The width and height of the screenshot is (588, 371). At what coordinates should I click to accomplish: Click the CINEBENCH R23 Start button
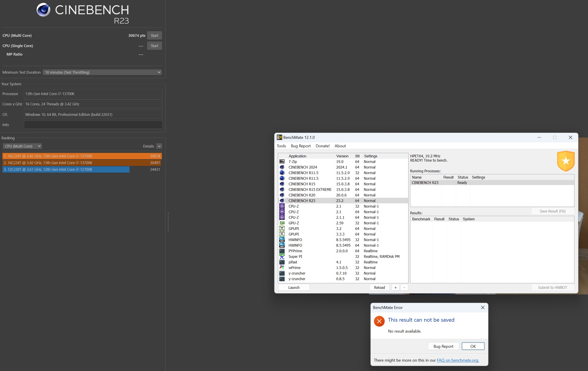point(154,35)
